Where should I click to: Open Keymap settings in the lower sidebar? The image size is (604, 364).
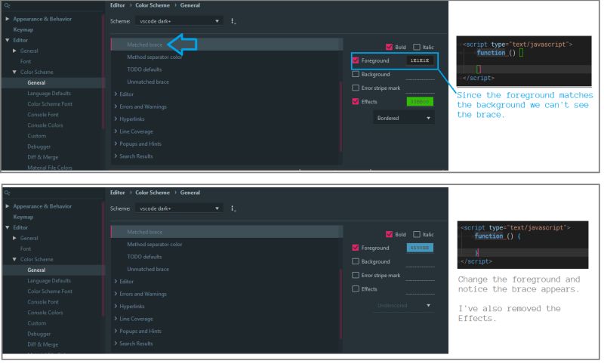[x=23, y=217]
